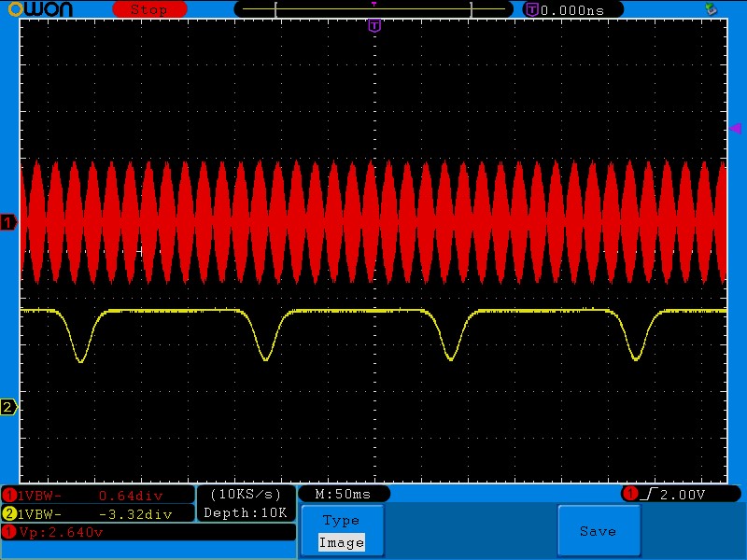747x560 pixels.
Task: Open the Depth:10K record length setting
Action: (247, 512)
